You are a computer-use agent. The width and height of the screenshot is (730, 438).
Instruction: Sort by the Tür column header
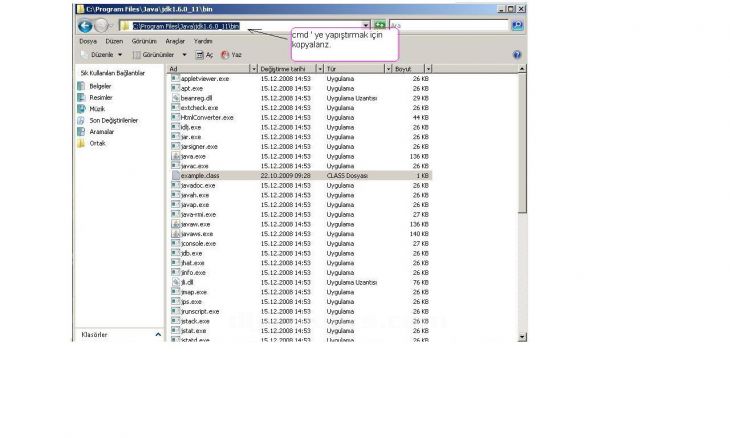[x=354, y=69]
